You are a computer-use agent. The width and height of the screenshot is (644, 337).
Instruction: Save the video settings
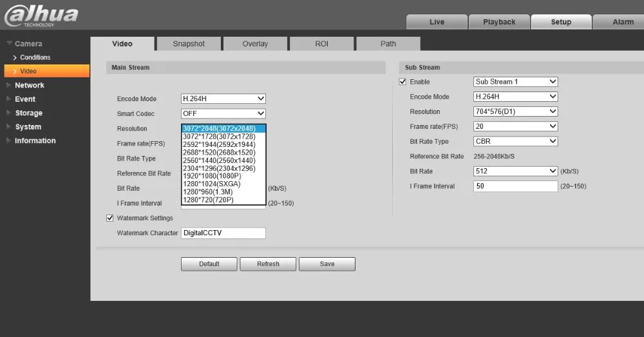point(327,264)
